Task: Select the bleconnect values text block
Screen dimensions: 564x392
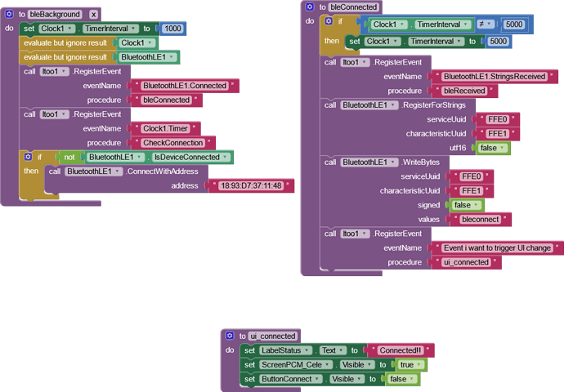Action: click(480, 220)
